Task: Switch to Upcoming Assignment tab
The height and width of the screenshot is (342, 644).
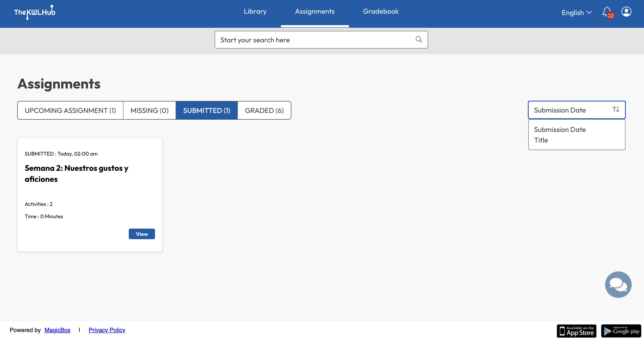Action: (x=70, y=110)
